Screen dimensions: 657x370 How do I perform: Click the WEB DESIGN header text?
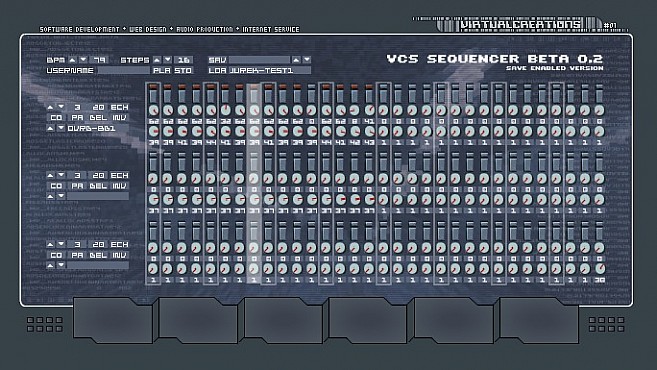tap(147, 29)
